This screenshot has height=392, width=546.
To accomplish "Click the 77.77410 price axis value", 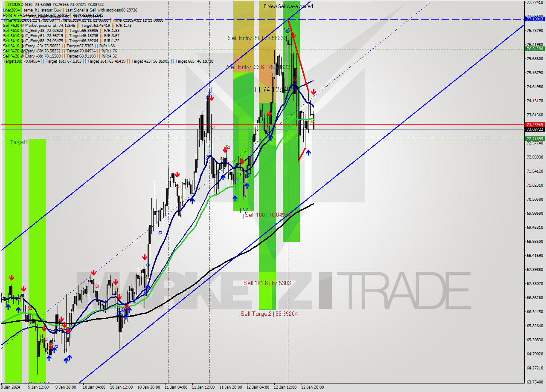I will coord(534,2).
